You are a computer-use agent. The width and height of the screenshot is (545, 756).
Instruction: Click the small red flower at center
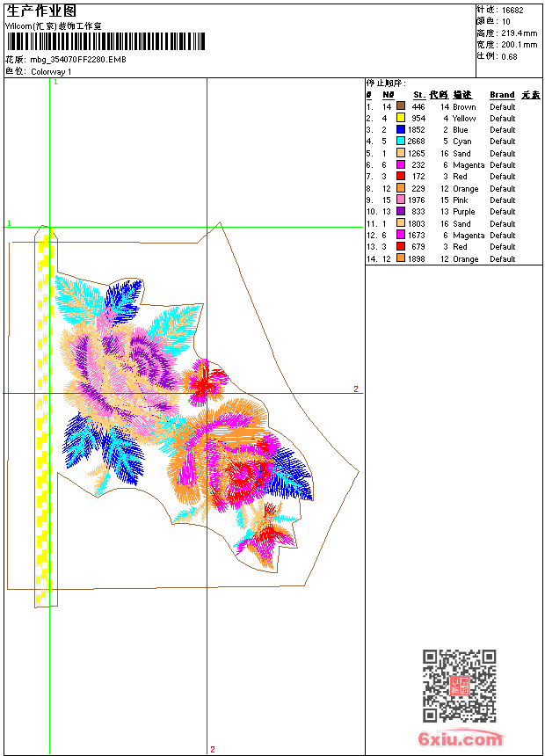[205, 382]
